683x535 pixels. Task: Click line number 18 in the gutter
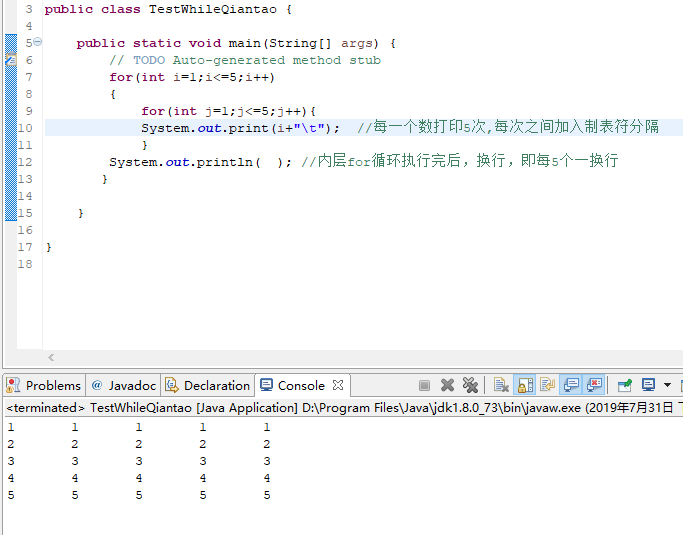point(25,264)
